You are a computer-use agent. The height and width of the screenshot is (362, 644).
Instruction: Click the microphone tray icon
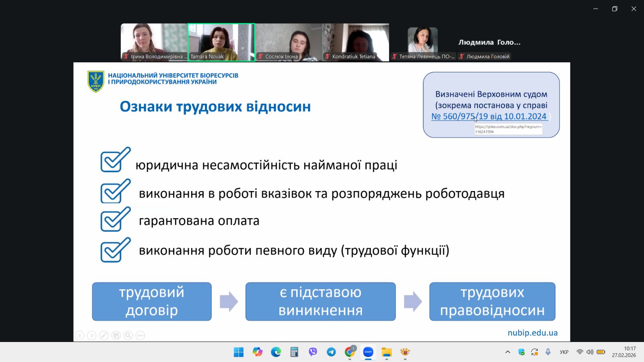tap(548, 352)
